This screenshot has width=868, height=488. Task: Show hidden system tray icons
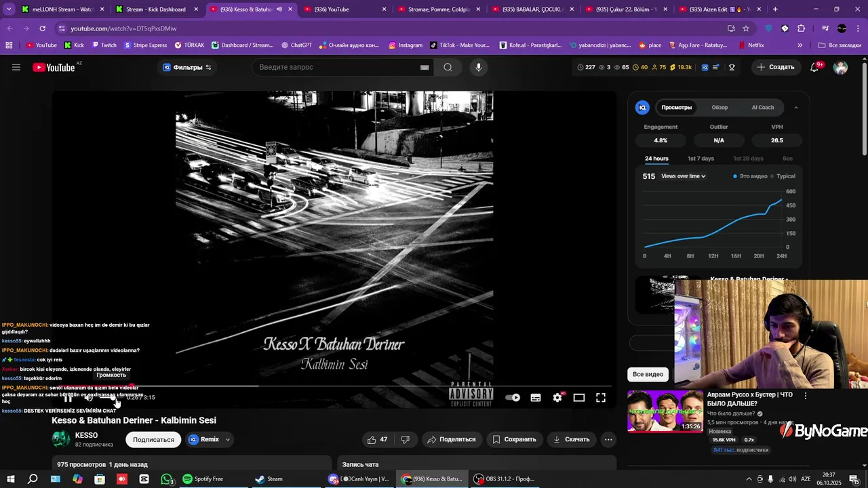click(749, 479)
